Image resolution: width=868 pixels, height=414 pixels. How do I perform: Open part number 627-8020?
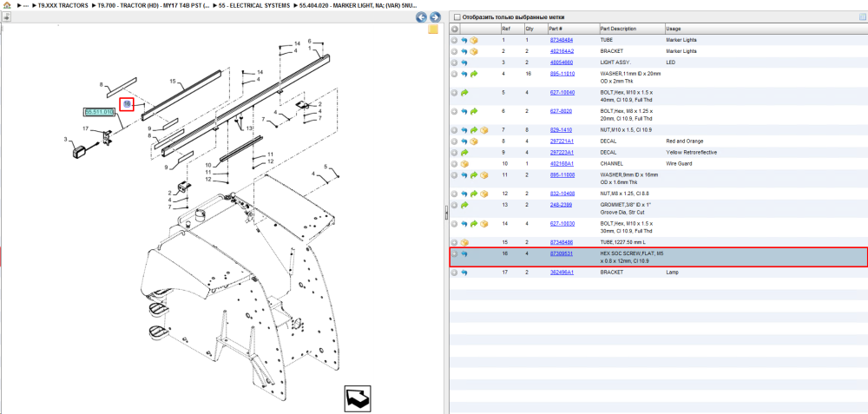[560, 111]
